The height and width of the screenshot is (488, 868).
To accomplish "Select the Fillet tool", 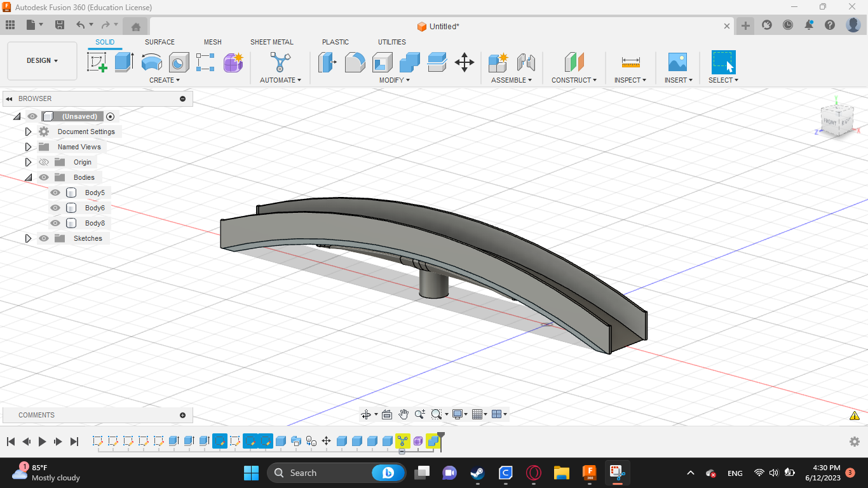I will [x=355, y=62].
